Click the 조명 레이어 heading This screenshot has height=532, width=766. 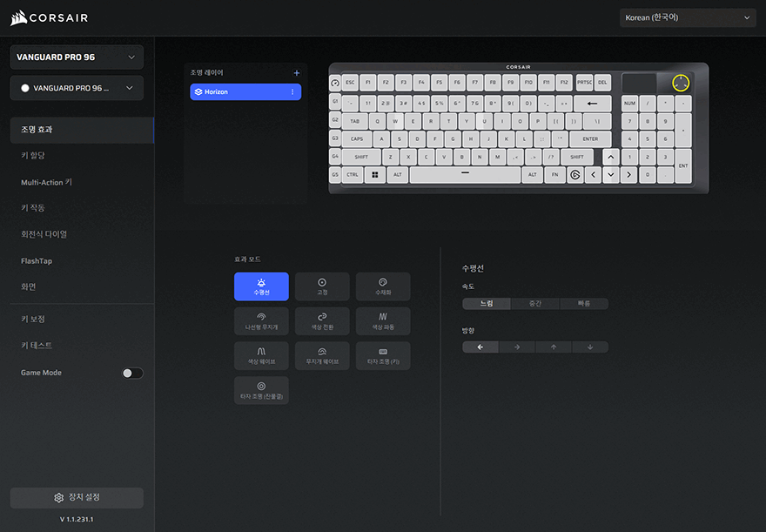coord(206,73)
